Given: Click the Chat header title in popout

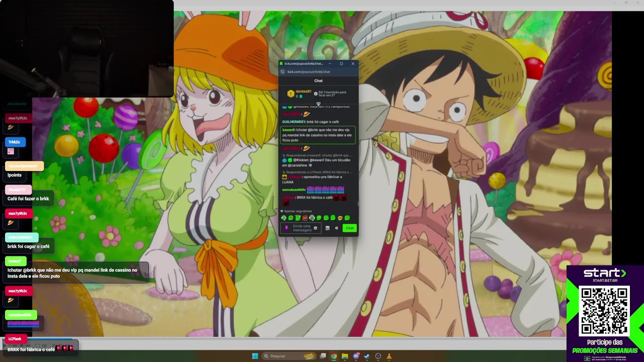Looking at the screenshot, I should point(318,81).
